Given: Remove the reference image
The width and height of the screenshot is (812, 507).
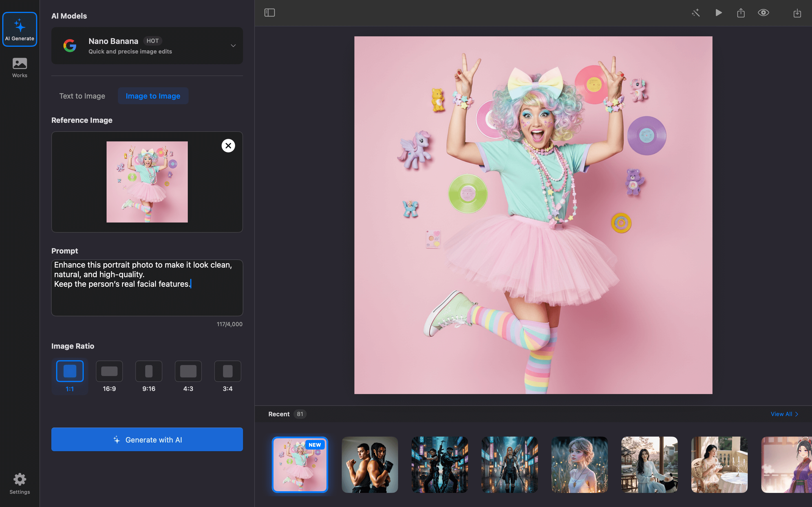Looking at the screenshot, I should [228, 146].
